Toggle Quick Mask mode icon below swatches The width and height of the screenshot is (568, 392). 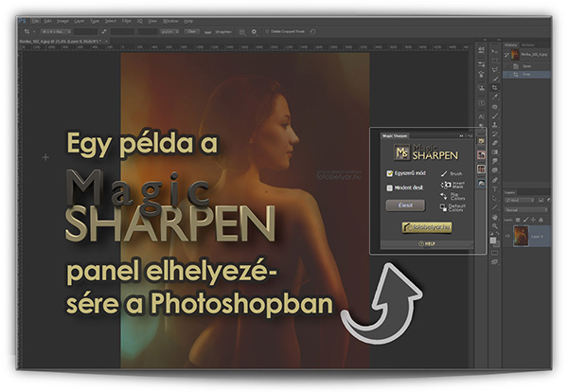click(494, 253)
